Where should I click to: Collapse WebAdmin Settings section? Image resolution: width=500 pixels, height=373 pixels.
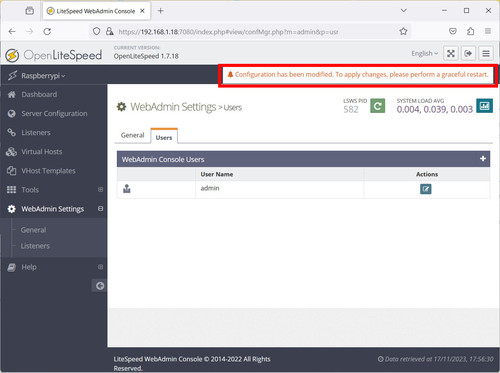[100, 208]
